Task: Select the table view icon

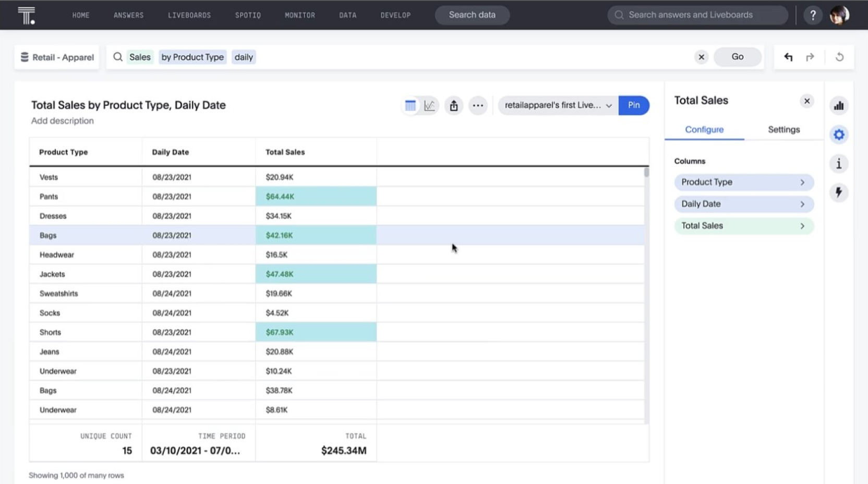Action: coord(410,105)
